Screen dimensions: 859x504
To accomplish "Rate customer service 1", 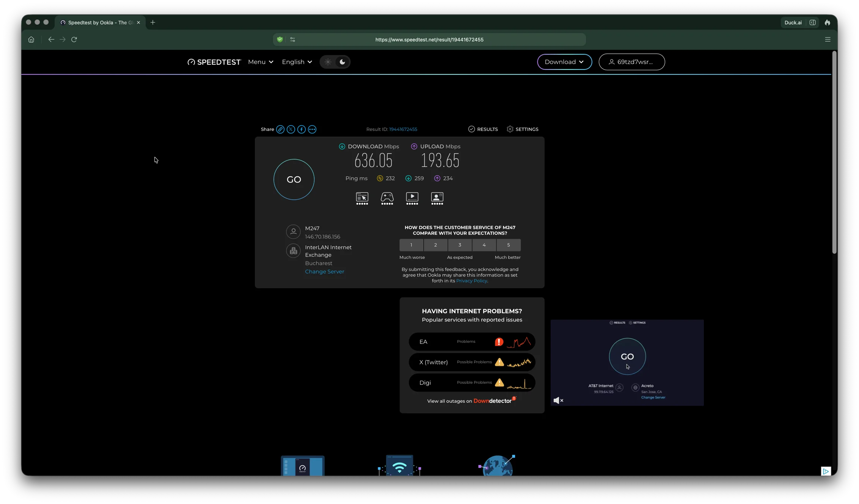I will (411, 245).
